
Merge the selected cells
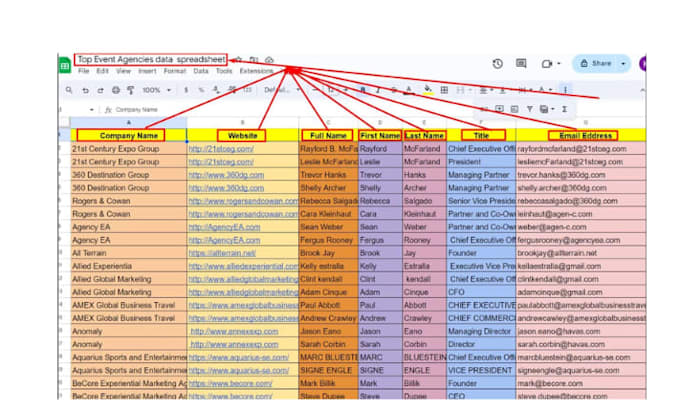pyautogui.click(x=460, y=90)
